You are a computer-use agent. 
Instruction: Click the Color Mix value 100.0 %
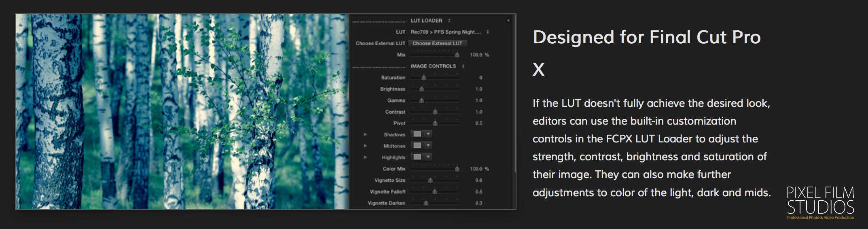tap(479, 169)
